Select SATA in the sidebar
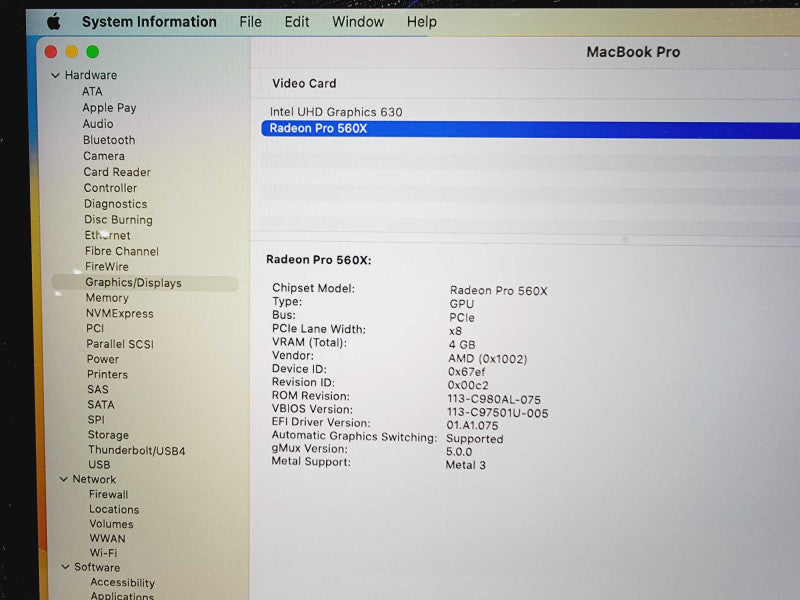 pyautogui.click(x=101, y=405)
